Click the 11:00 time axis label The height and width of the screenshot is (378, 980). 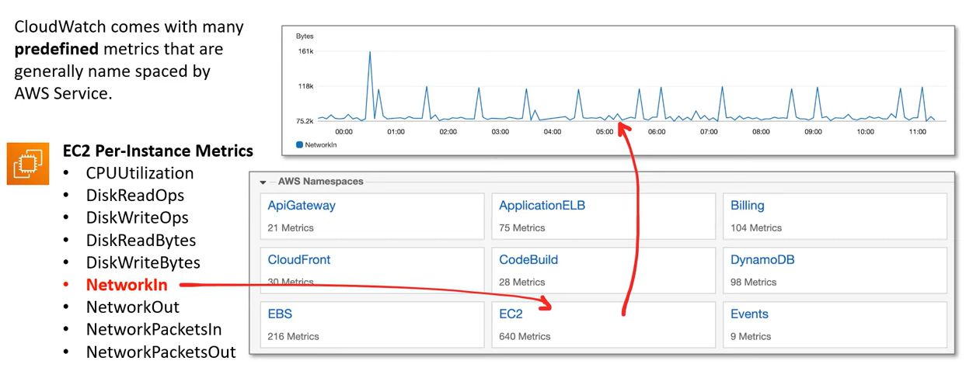(917, 132)
